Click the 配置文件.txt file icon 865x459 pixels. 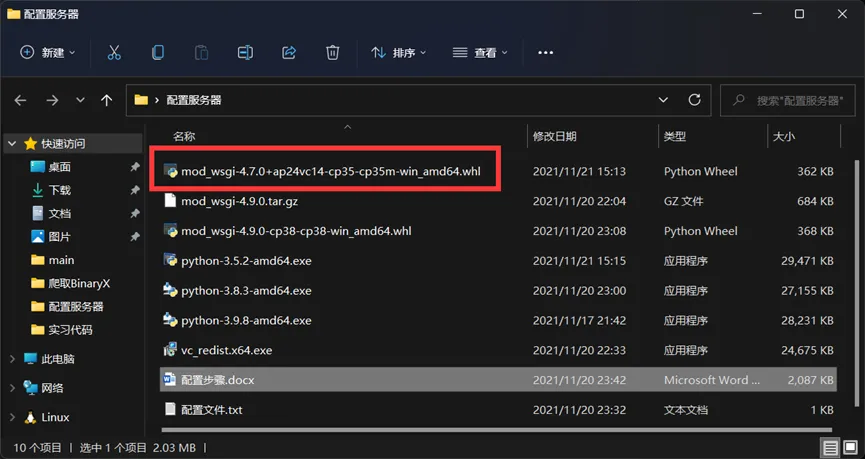tap(170, 409)
